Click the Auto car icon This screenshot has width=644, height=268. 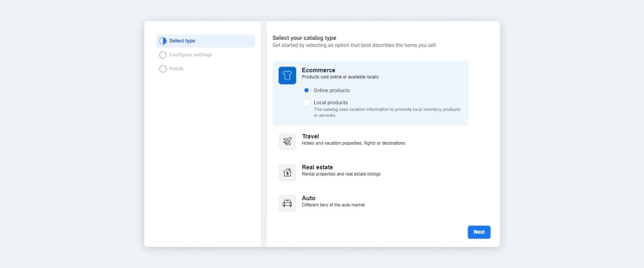click(x=287, y=203)
